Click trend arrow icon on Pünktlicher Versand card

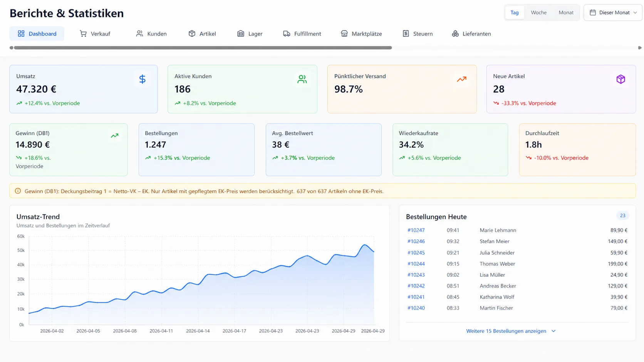coord(461,79)
